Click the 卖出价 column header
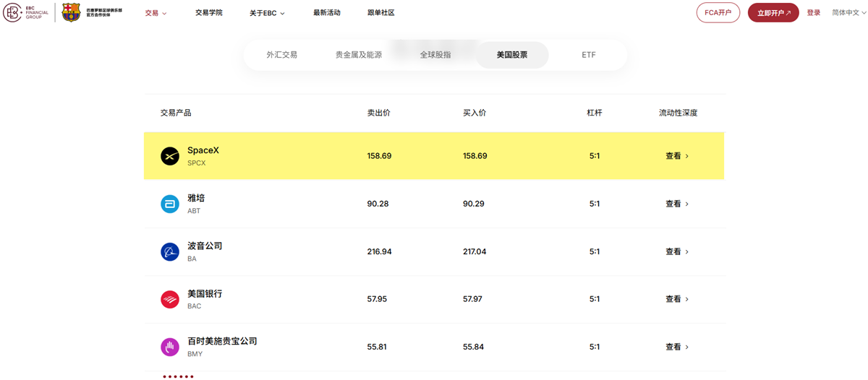This screenshot has height=380, width=868. point(378,113)
